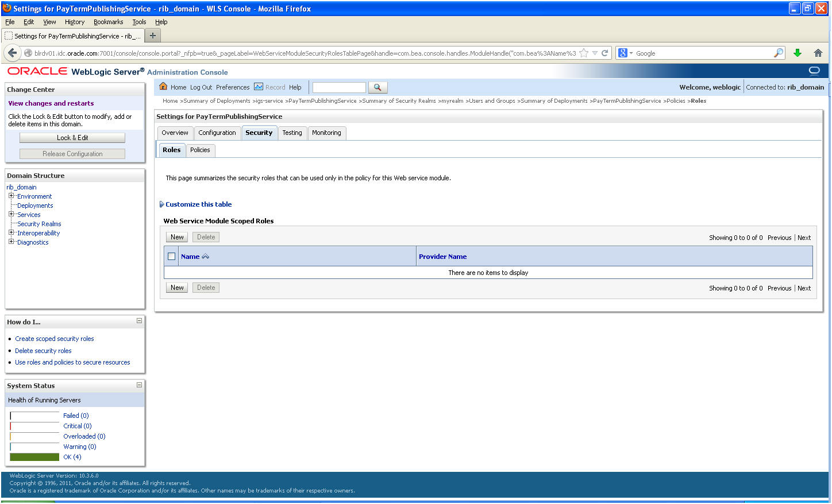Viewport: 832px width, 504px height.
Task: Open the OK (4) servers link
Action: click(72, 457)
